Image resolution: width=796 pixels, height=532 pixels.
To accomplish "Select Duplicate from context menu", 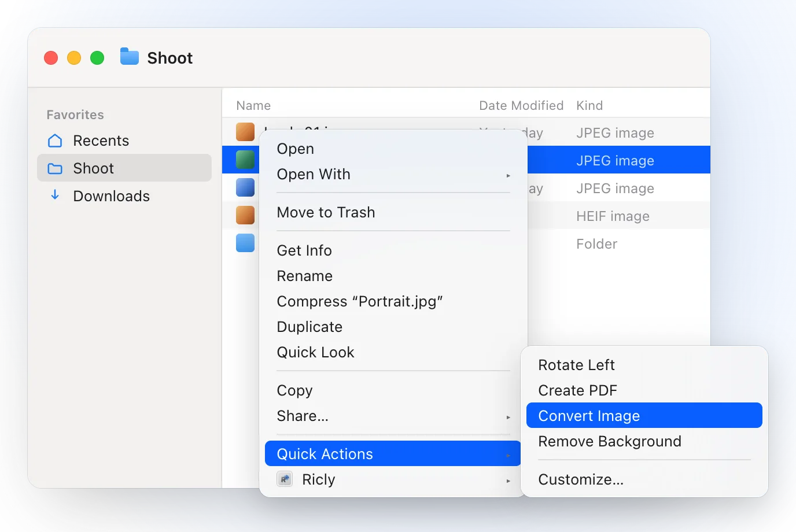I will coord(393,327).
